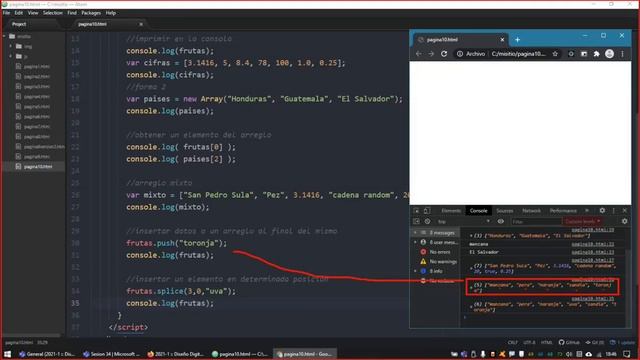Image resolution: width=640 pixels, height=360 pixels.
Task: Open the Help menu in Atom
Action: (111, 13)
